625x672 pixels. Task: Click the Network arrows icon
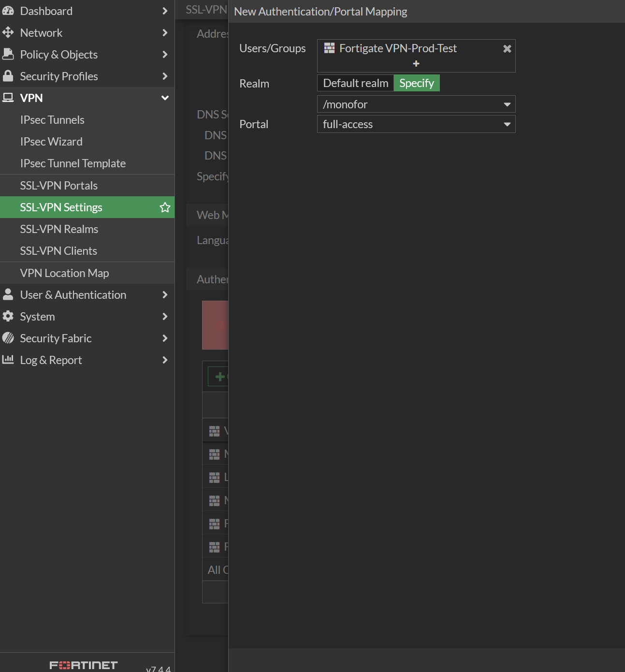tap(8, 32)
